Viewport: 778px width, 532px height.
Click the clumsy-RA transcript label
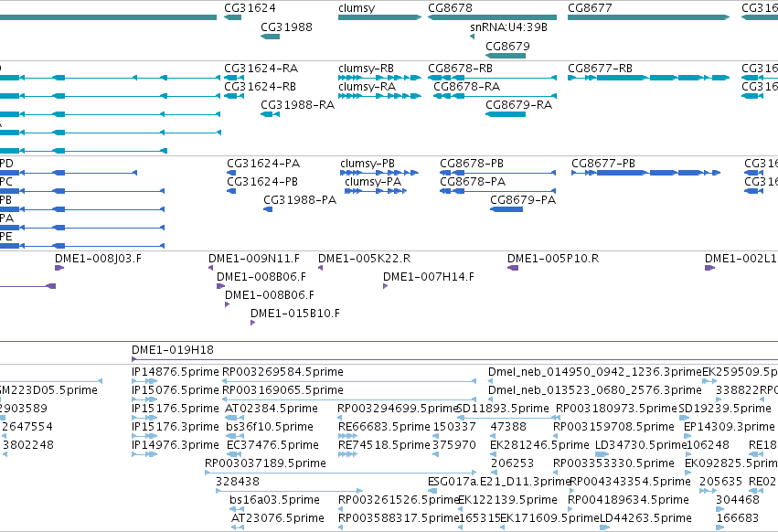368,87
